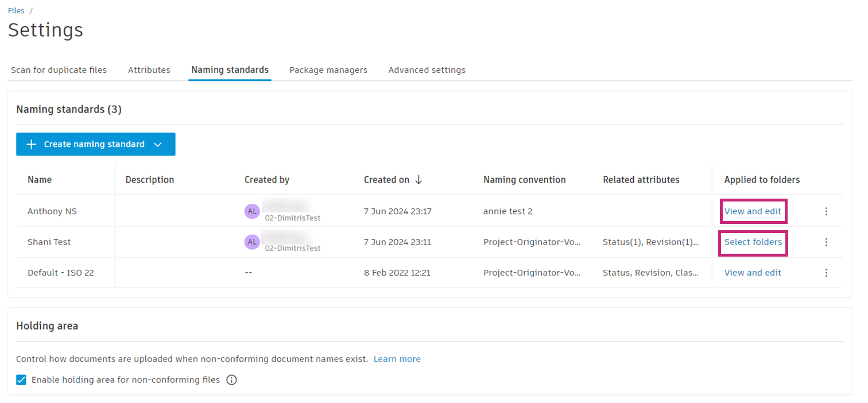Click the sort arrow next to Created on
Image resolution: width=868 pixels, height=403 pixels.
click(x=418, y=180)
